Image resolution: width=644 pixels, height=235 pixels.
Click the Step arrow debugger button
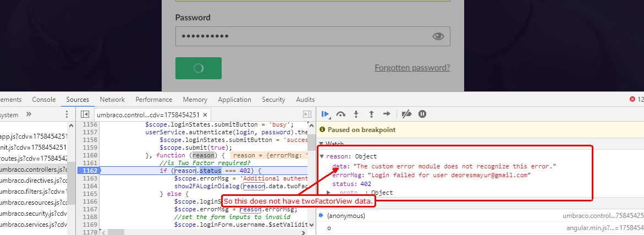(387, 114)
